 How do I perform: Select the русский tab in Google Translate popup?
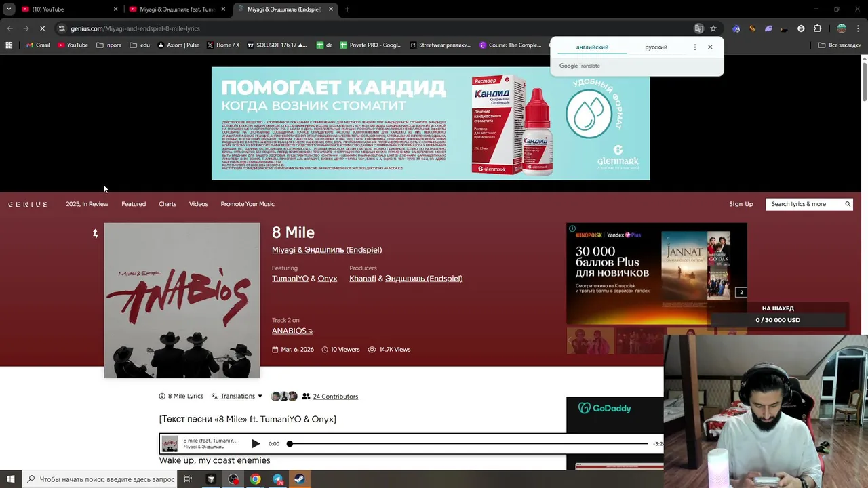656,47
